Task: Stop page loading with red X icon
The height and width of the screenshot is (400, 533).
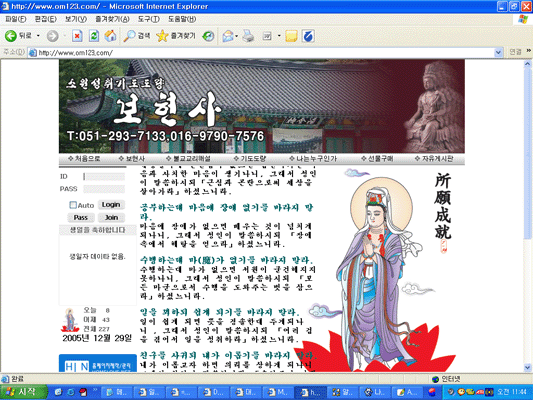Action: 77,36
